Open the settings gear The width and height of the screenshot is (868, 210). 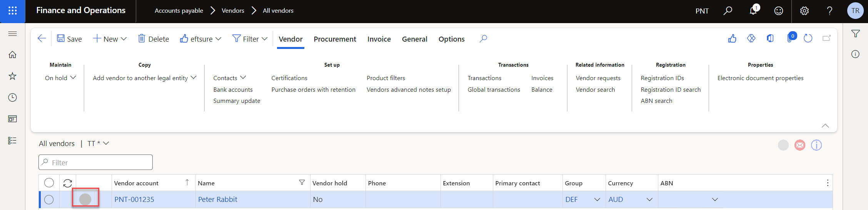(x=805, y=11)
